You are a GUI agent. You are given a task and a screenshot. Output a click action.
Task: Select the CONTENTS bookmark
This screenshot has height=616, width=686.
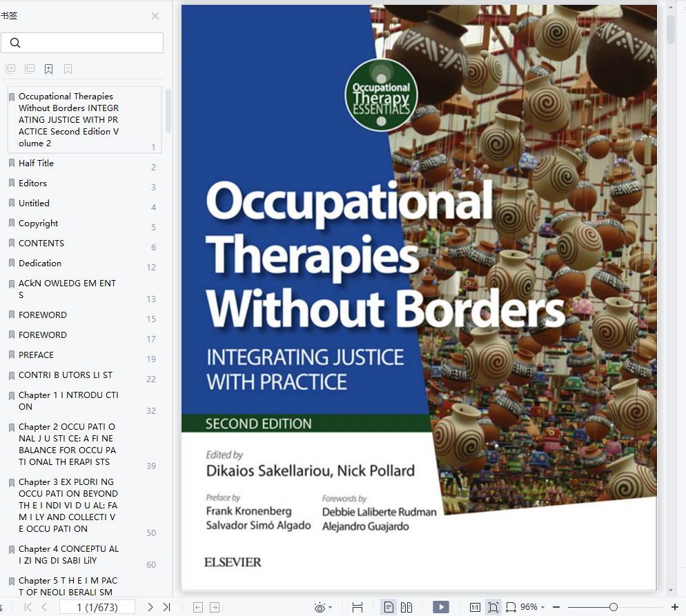point(41,243)
